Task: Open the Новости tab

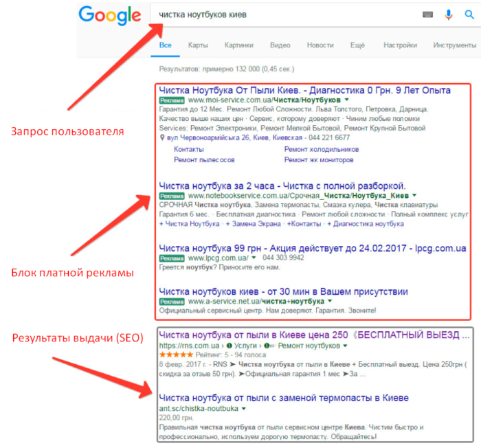Action: pos(320,45)
